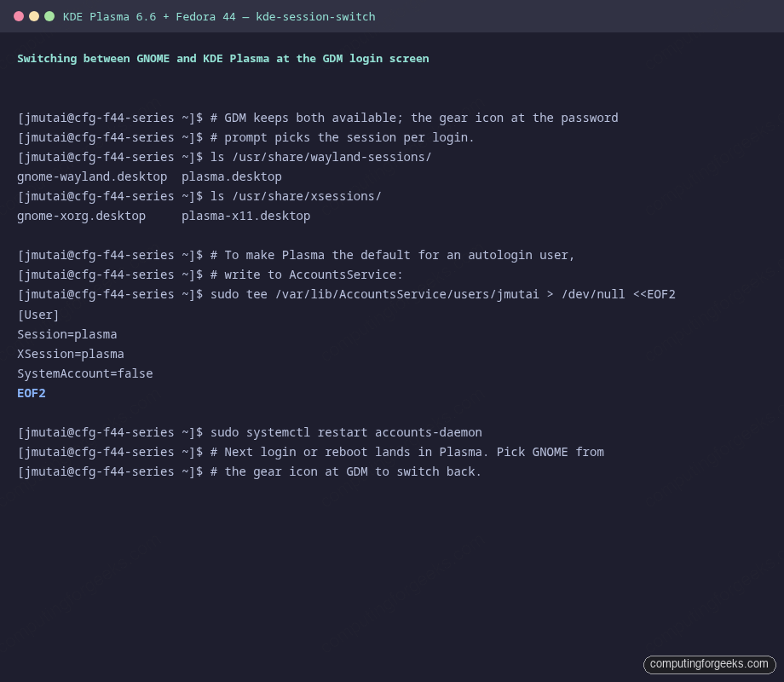Click the comment 'prompt picks the session per login.'
The width and height of the screenshot is (784, 682).
pyautogui.click(x=349, y=137)
